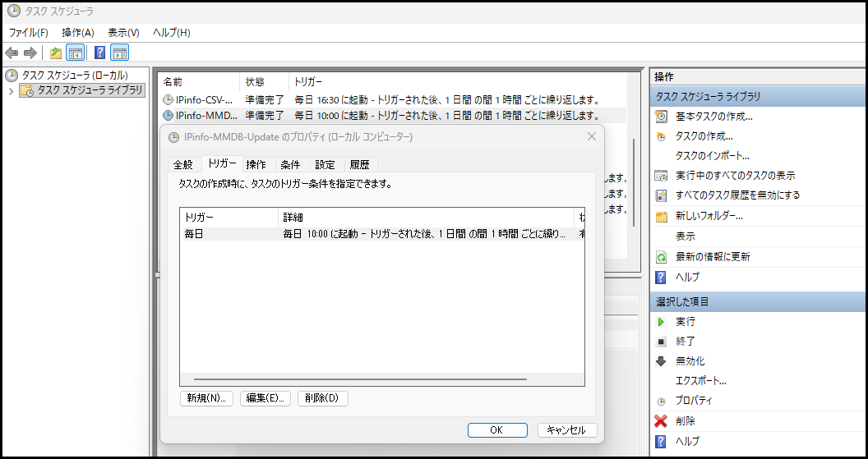Click the blue help toolbar icon

click(x=99, y=53)
